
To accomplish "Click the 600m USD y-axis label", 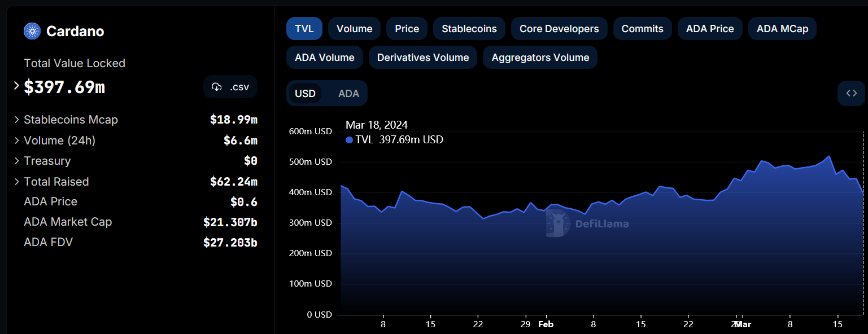I will 310,131.
